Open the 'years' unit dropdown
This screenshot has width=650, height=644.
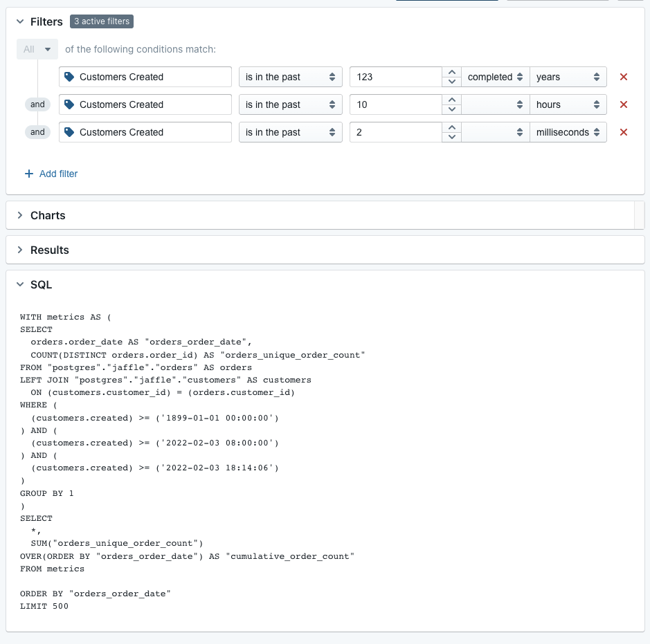568,77
